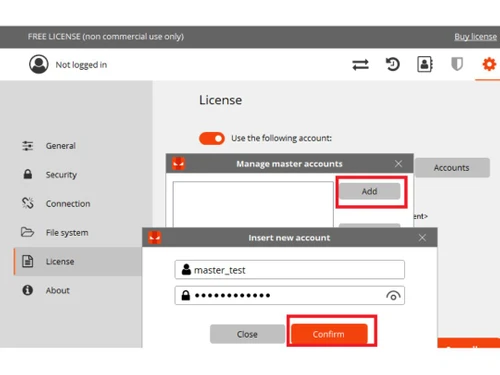Click the logo in Insert new account title bar
500x375 pixels.
(155, 237)
